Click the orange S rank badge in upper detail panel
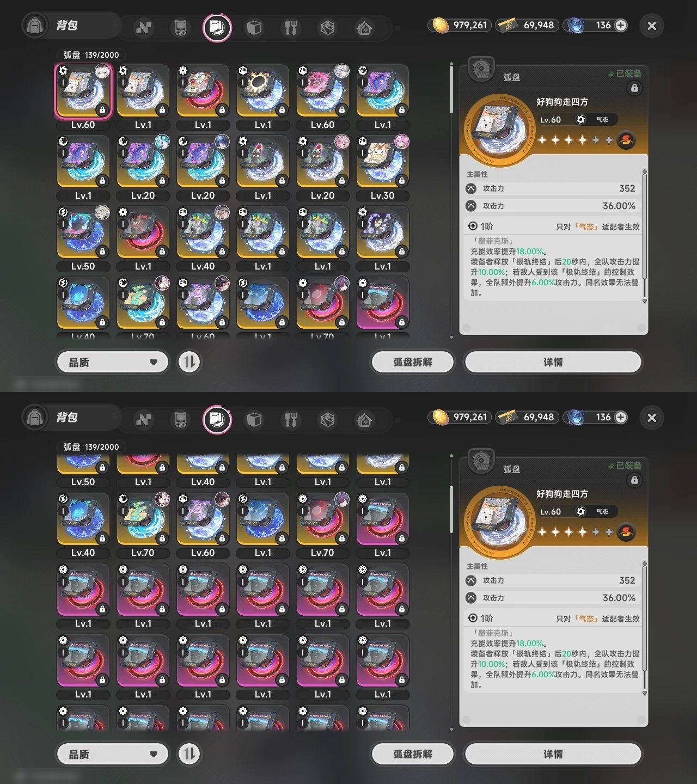Screen dimensions: 697x784 click(626, 140)
